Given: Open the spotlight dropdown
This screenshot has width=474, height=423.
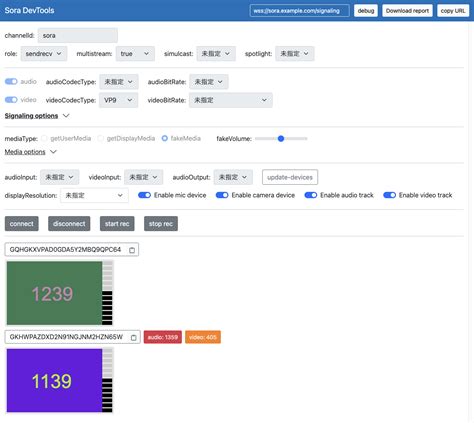Looking at the screenshot, I should (295, 54).
